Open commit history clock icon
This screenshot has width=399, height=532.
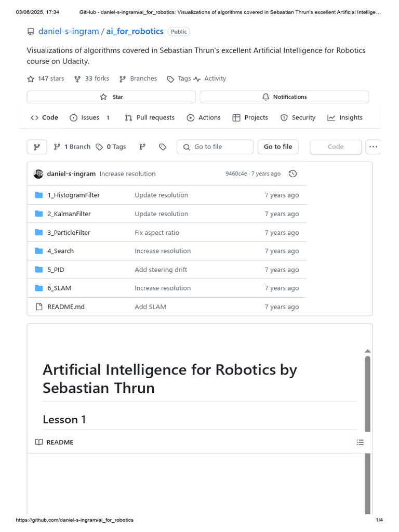point(293,174)
